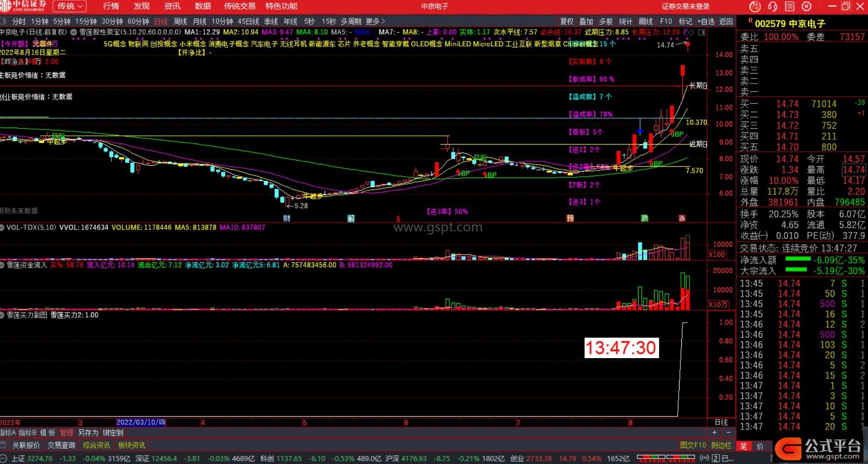Click the indicator icon before 雪莲资金流入
The width and height of the screenshot is (868, 464).
click(3, 264)
